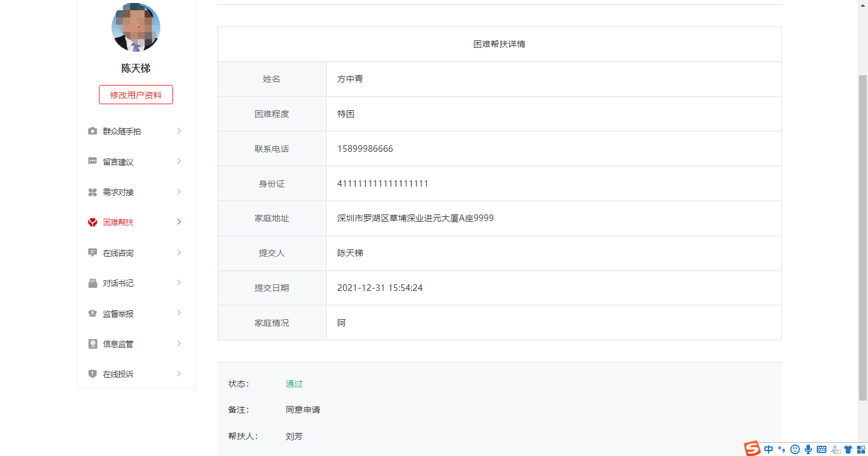Viewport: 868px width, 456px height.
Task: Click the camera icon beside 群众随手拍
Action: click(x=92, y=131)
